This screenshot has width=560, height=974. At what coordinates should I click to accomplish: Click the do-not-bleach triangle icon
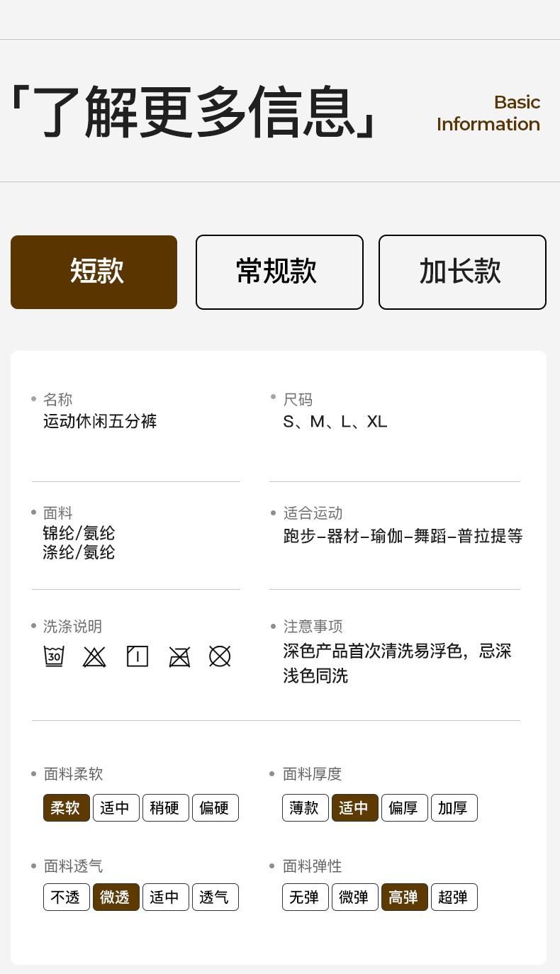pyautogui.click(x=94, y=656)
